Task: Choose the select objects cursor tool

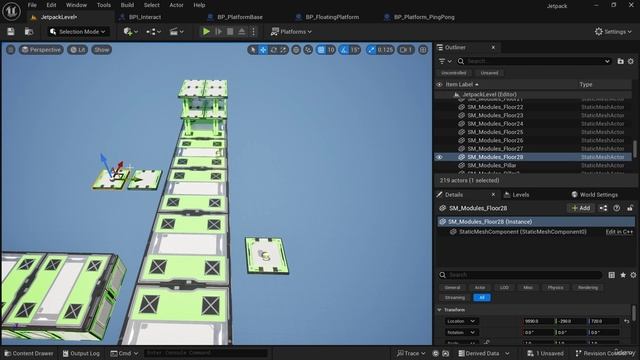Action: click(x=253, y=50)
